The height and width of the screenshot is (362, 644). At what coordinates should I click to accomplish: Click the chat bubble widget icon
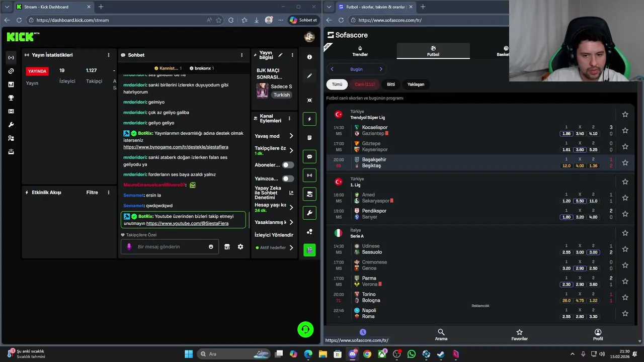pos(309,156)
